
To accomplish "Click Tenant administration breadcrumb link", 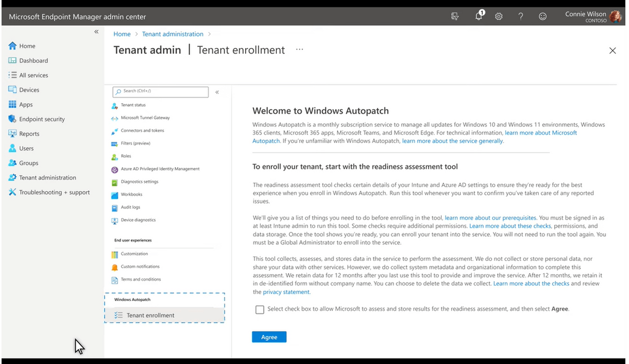I will click(x=173, y=34).
